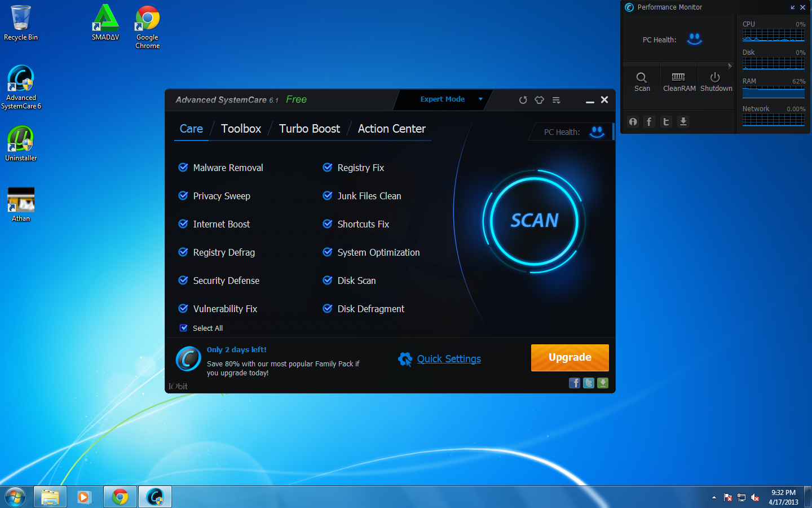
Task: Uncheck Malware Removal
Action: tap(183, 167)
